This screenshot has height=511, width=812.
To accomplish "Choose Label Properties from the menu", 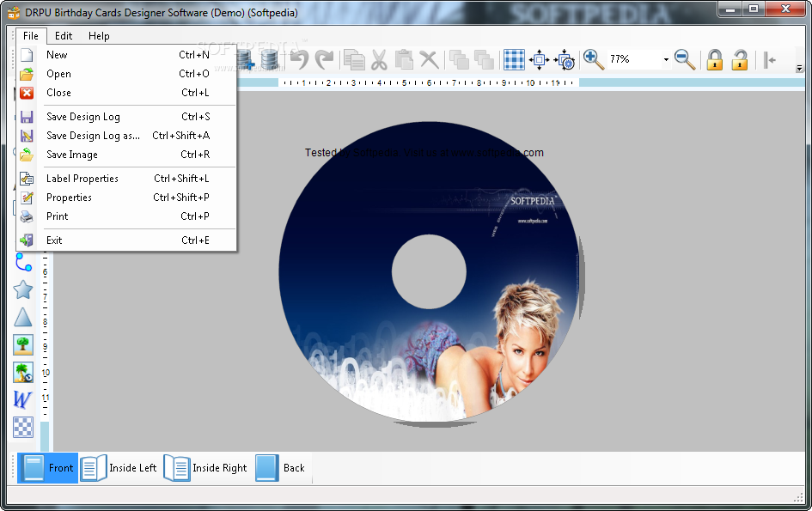I will pos(127,179).
